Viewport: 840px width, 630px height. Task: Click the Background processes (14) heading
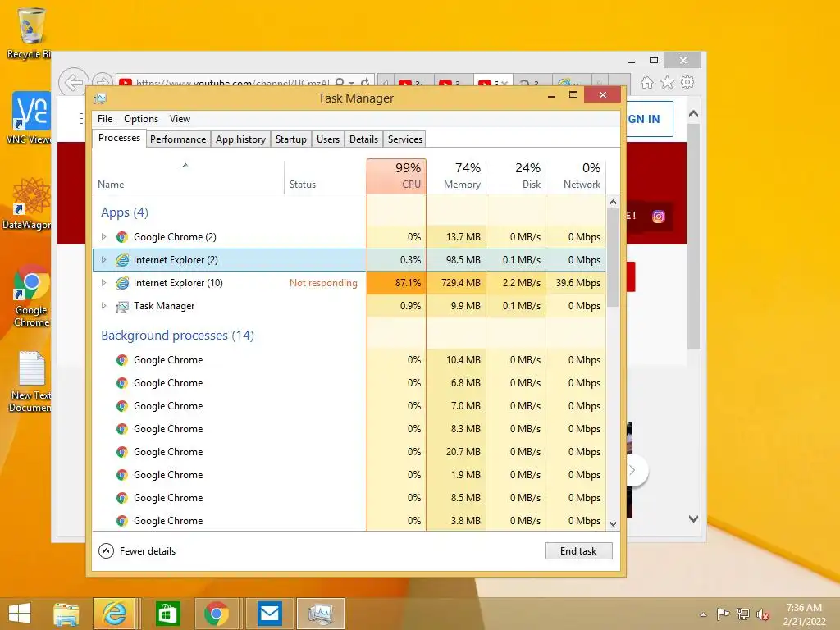[177, 336]
